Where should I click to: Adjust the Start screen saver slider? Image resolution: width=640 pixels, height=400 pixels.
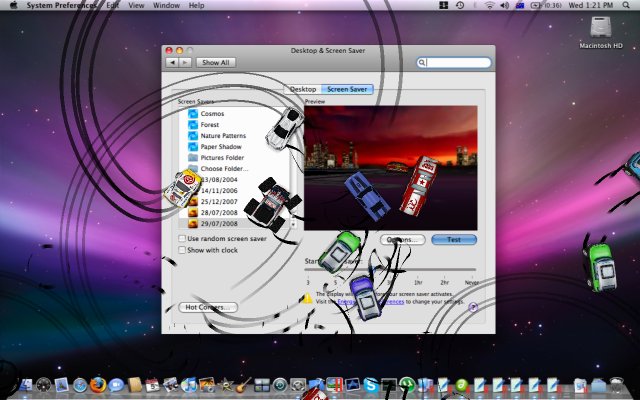390,269
